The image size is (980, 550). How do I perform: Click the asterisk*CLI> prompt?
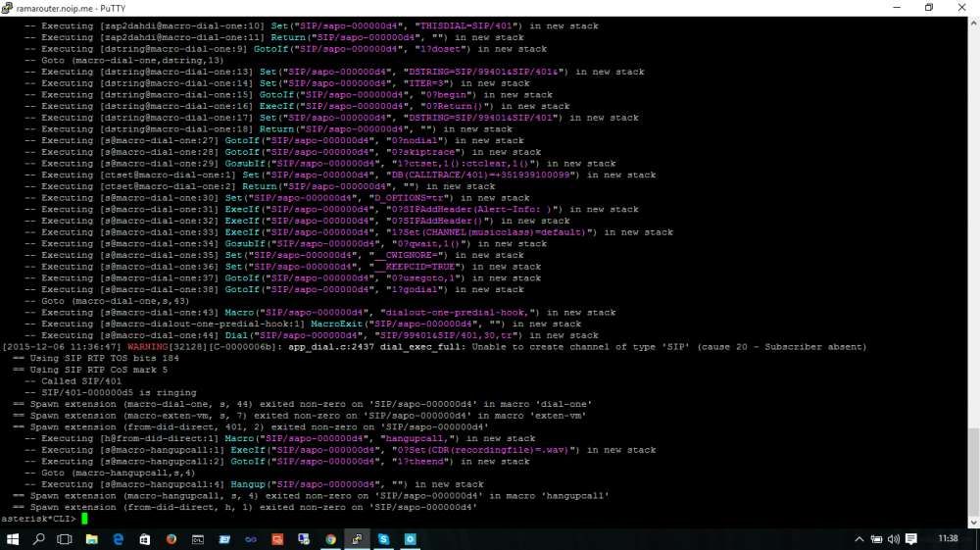39,519
